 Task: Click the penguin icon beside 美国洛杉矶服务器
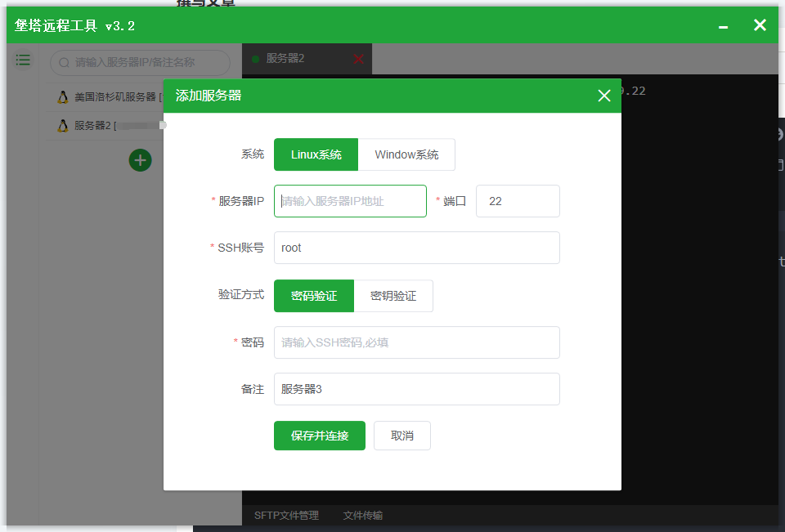point(63,96)
